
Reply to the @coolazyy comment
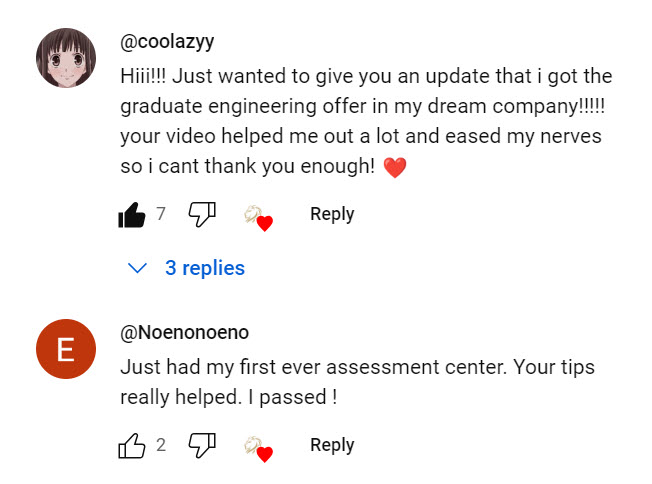click(332, 214)
